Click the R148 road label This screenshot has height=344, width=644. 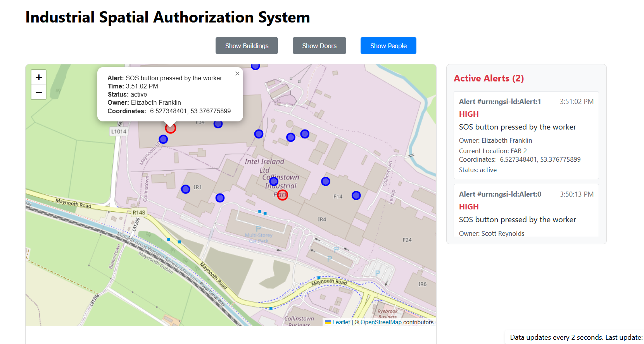click(139, 213)
